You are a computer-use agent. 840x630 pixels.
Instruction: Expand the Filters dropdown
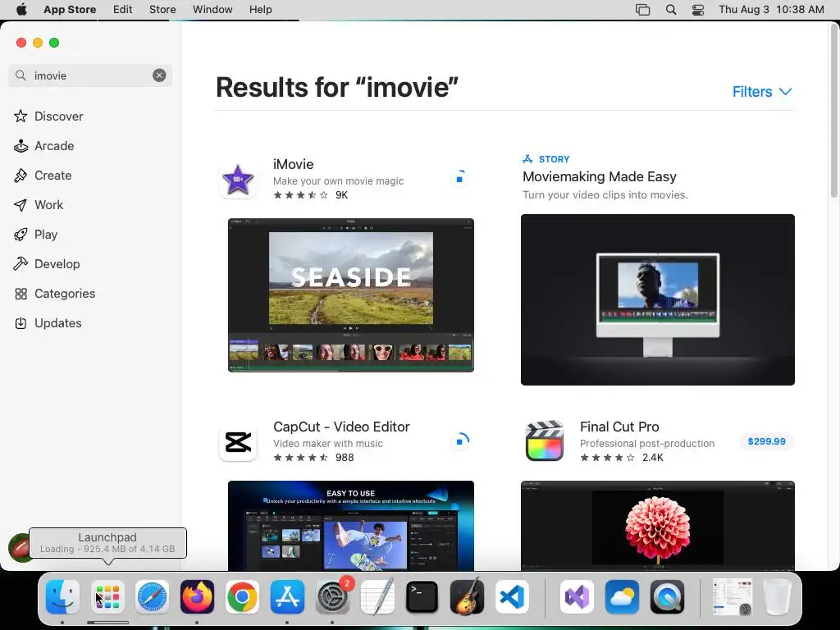point(762,92)
